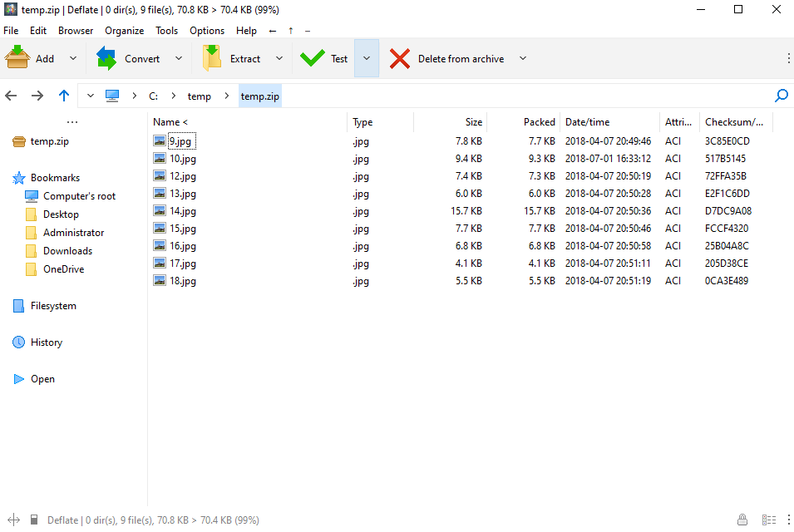The image size is (794, 532).
Task: Open the Organize menu
Action: (x=124, y=31)
